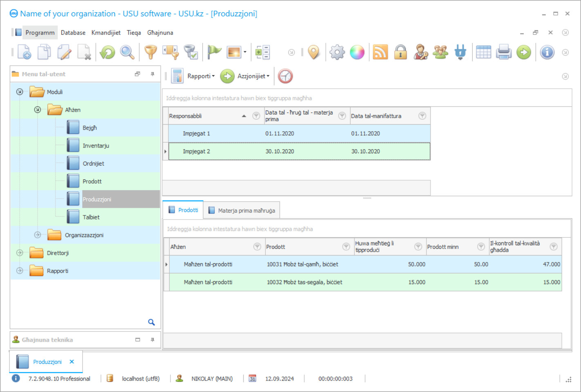Select the green flag marker tool

click(x=213, y=52)
